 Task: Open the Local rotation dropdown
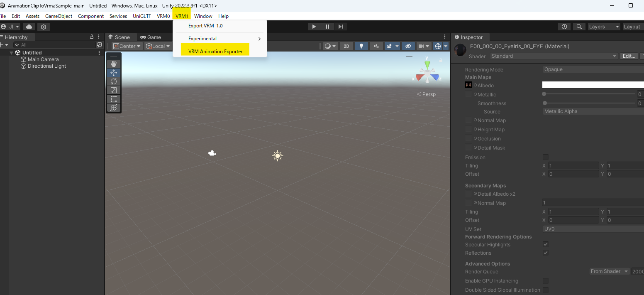[158, 46]
